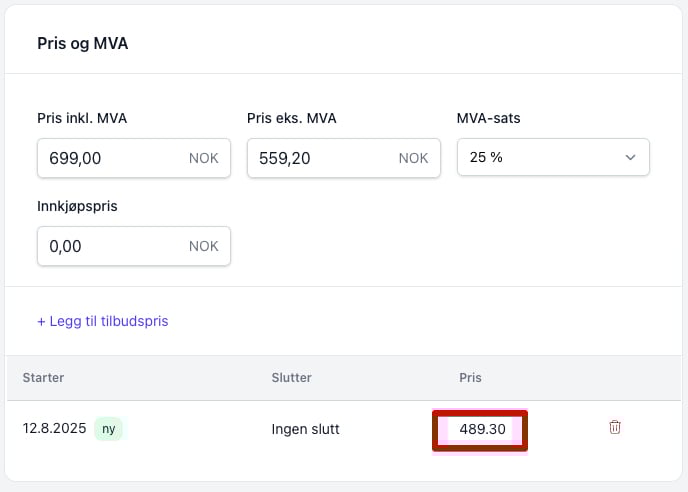Click the Pris eks. MVA input field
This screenshot has width=688, height=492.
click(x=344, y=158)
